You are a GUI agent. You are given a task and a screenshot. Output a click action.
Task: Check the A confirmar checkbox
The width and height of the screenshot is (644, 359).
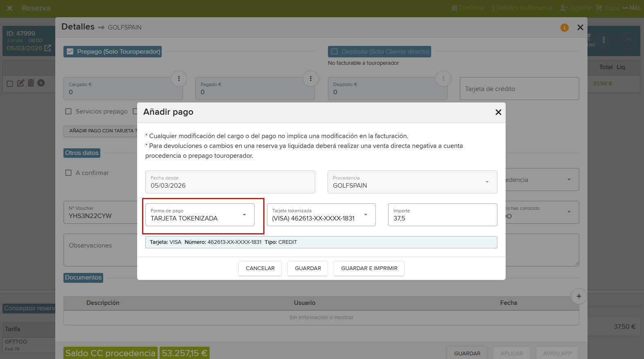tap(68, 173)
